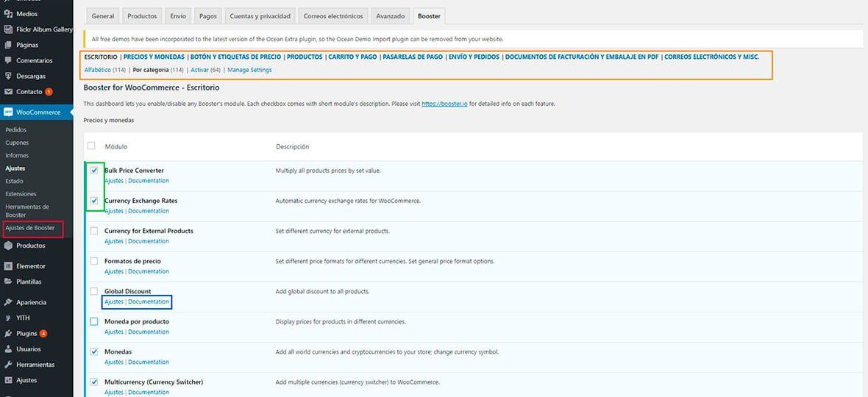
Task: Click the YITH icon in sidebar
Action: click(8, 318)
